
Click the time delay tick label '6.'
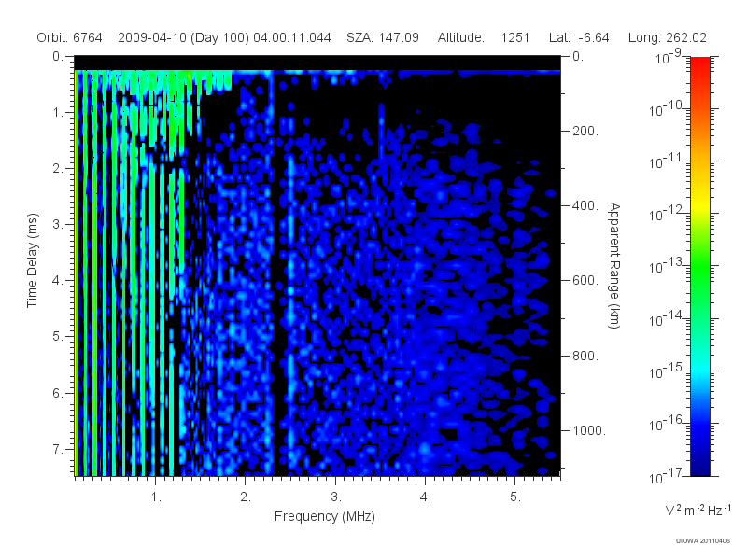(x=58, y=393)
